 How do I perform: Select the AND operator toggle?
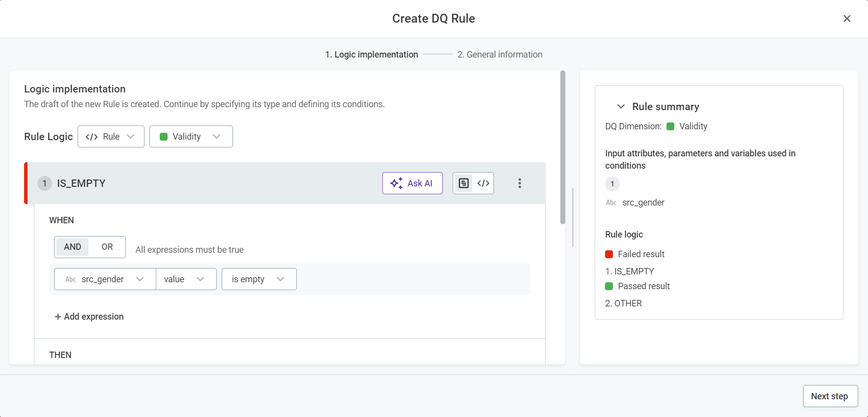[73, 247]
